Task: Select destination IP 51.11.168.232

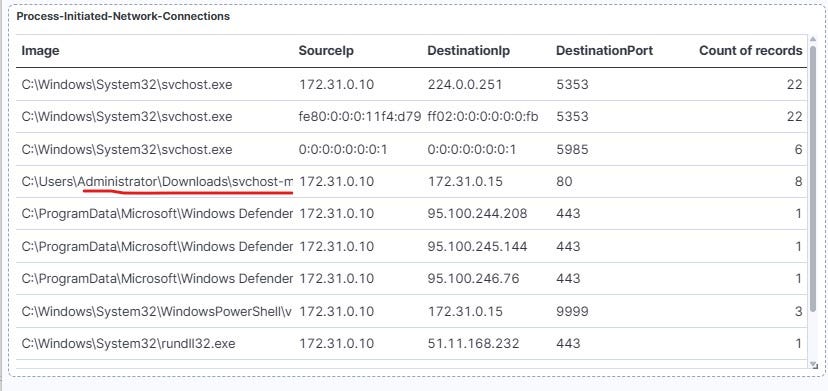Action: (473, 344)
